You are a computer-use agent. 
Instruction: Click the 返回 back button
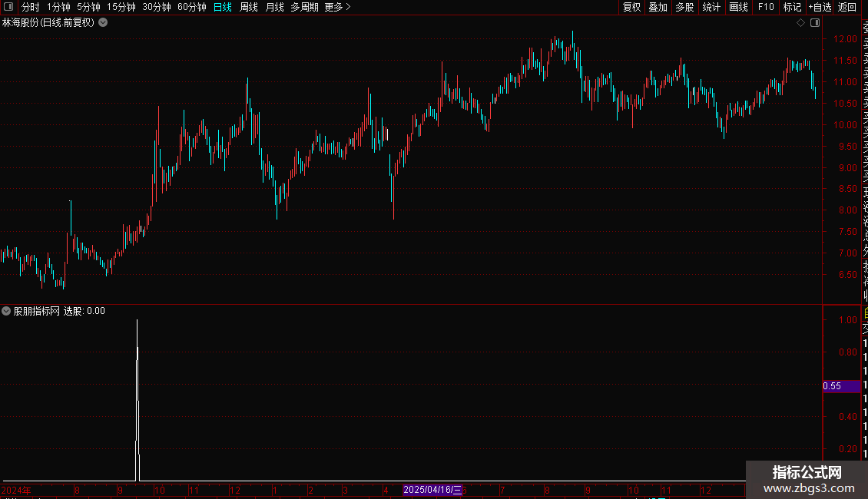click(847, 7)
